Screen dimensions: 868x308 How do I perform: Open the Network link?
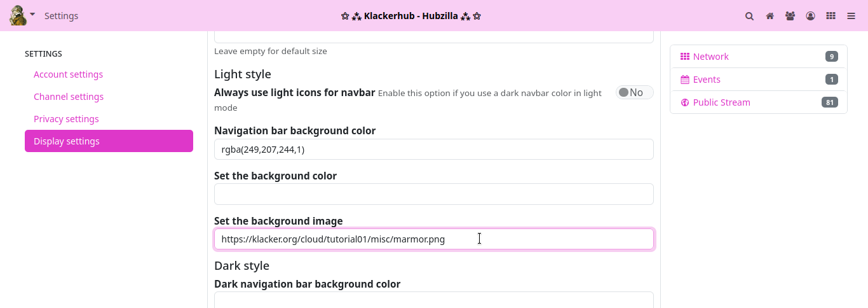(710, 57)
